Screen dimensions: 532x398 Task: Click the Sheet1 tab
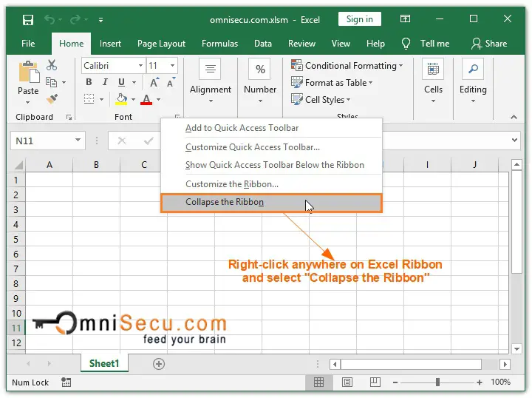tap(104, 363)
